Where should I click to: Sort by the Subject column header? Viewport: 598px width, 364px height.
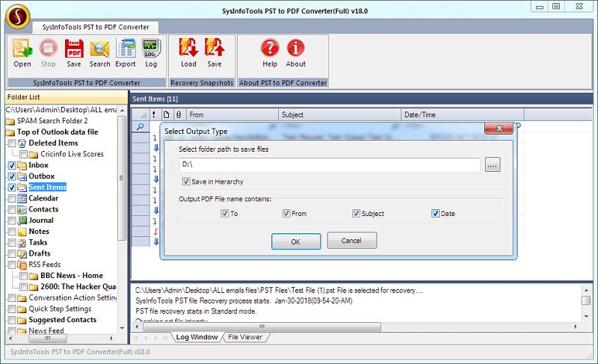[x=339, y=114]
